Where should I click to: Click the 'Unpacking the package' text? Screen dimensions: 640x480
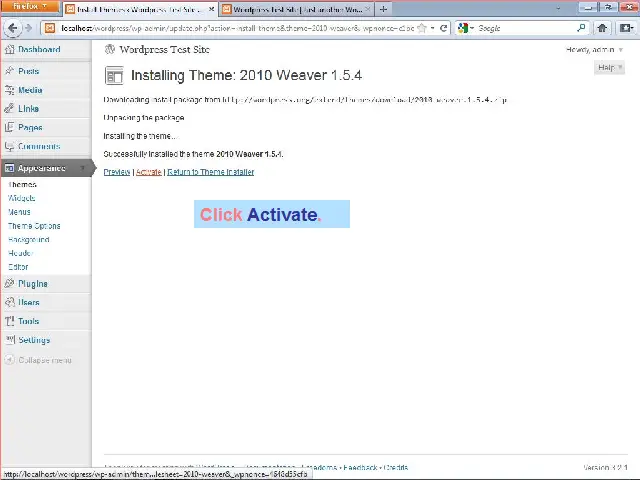pyautogui.click(x=144, y=118)
